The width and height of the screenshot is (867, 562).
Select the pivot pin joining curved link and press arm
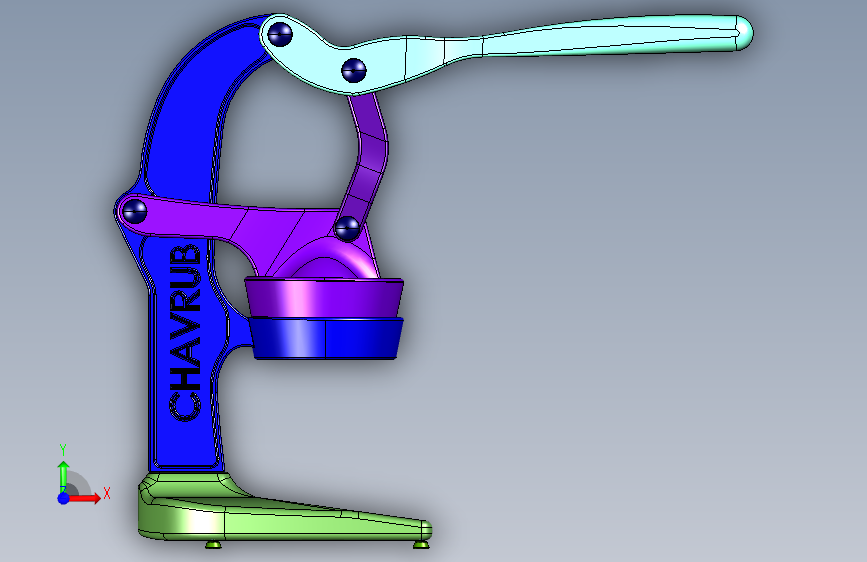pyautogui.click(x=347, y=228)
